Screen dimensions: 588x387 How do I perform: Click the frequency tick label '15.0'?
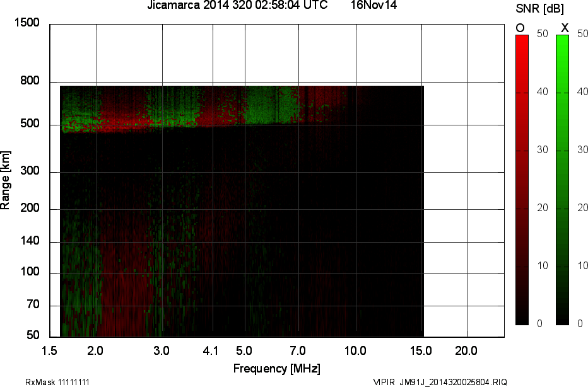(421, 351)
